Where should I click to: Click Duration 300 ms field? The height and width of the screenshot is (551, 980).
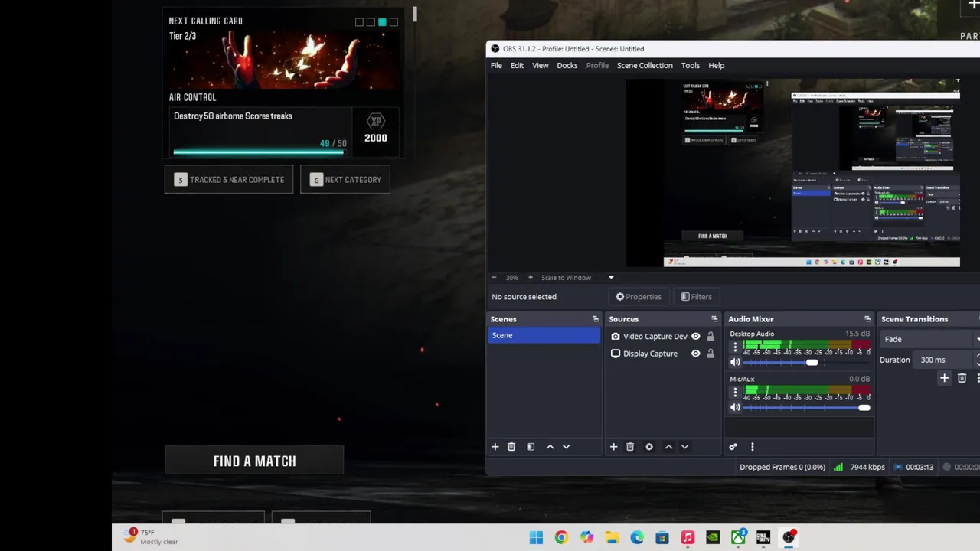[x=943, y=360]
